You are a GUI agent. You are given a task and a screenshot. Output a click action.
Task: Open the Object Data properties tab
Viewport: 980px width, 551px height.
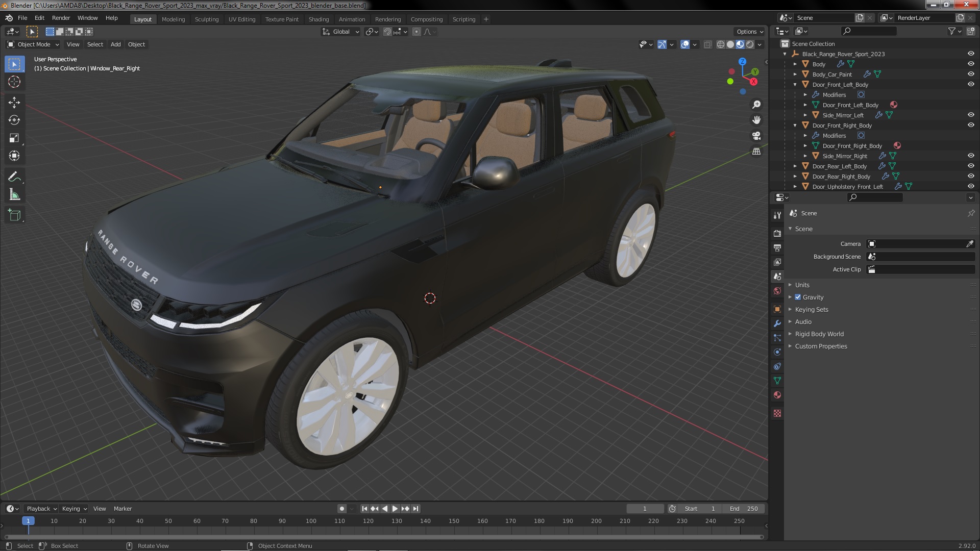(x=777, y=381)
